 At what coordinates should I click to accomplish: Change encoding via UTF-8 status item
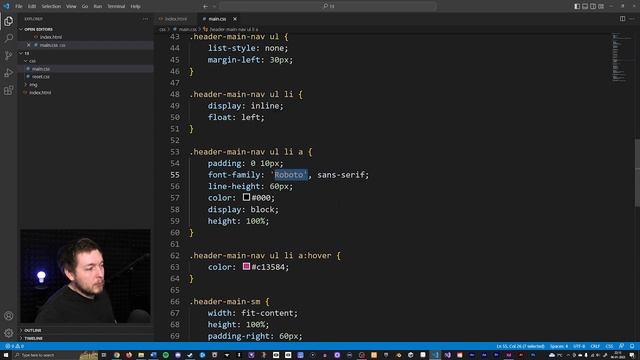[579, 346]
